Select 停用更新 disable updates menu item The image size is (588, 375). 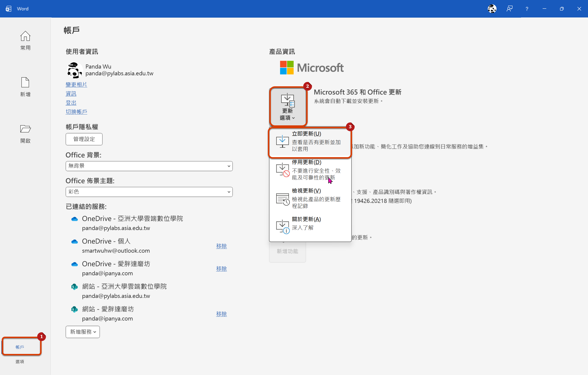coord(310,170)
